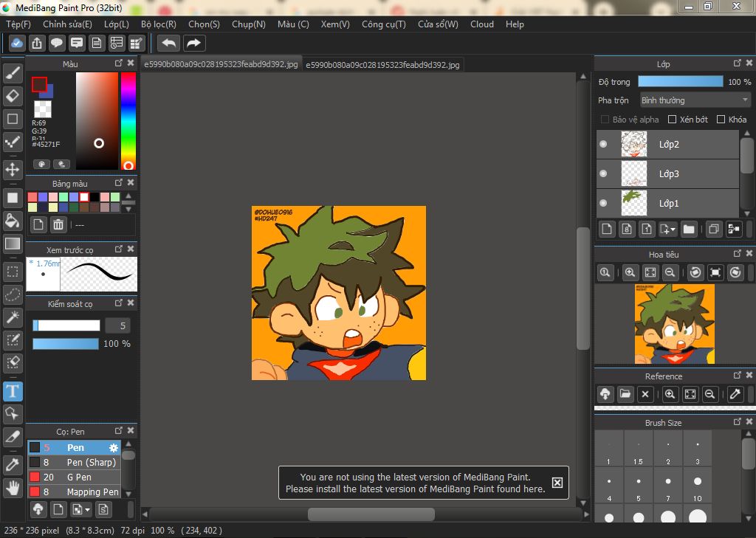756x538 pixels.
Task: Open the Cloud menu
Action: [482, 24]
